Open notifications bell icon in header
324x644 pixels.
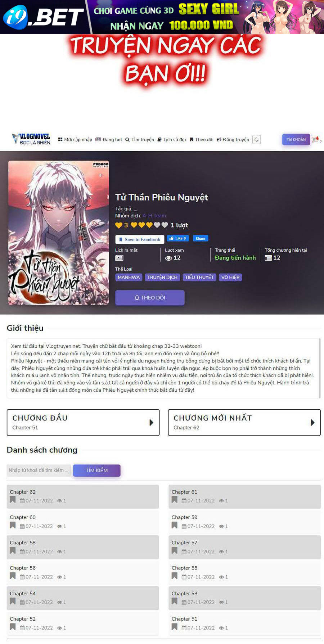[316, 139]
